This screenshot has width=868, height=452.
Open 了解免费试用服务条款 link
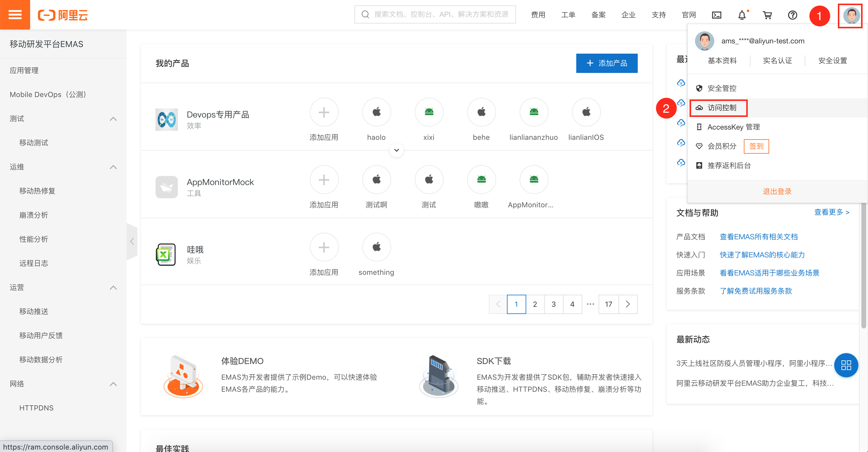tap(756, 291)
